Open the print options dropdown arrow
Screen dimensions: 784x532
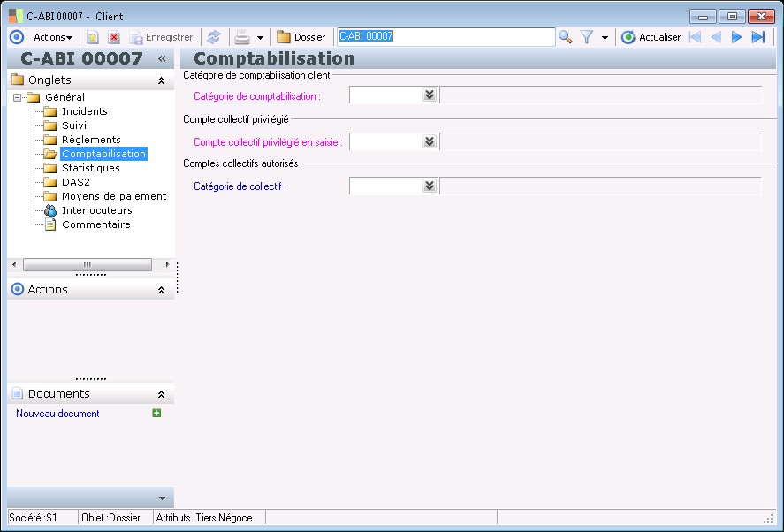click(260, 37)
